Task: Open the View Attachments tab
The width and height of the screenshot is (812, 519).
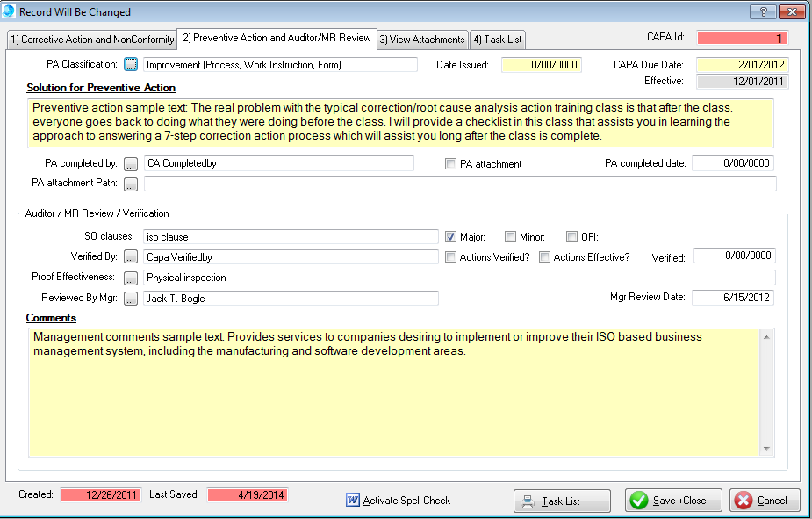Action: click(x=421, y=40)
